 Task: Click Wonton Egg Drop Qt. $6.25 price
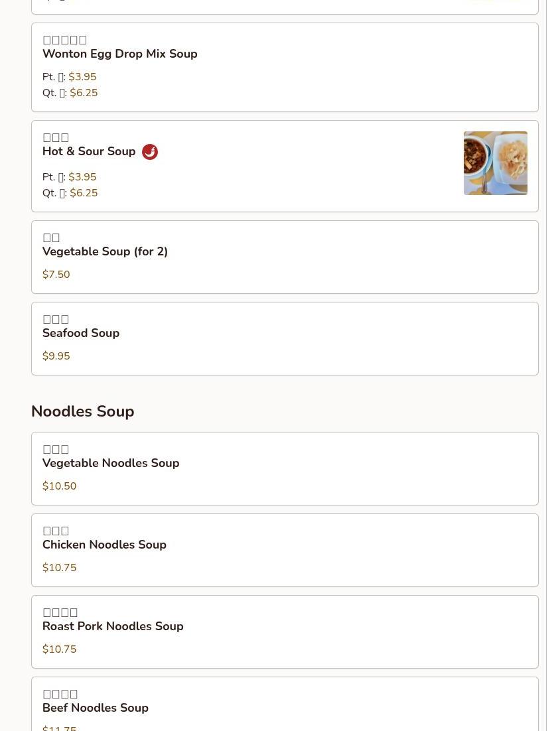tap(84, 92)
